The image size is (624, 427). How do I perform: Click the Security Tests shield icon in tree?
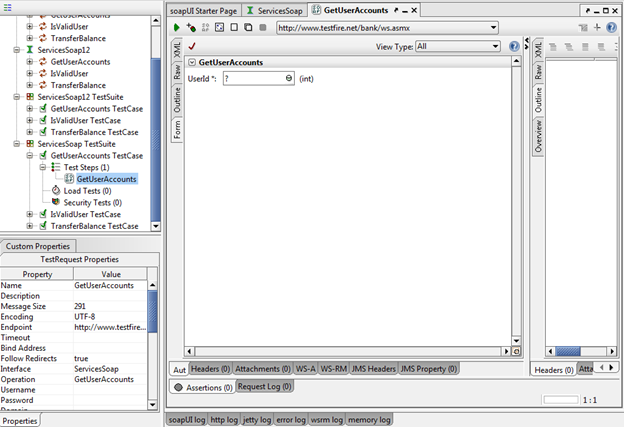55,202
